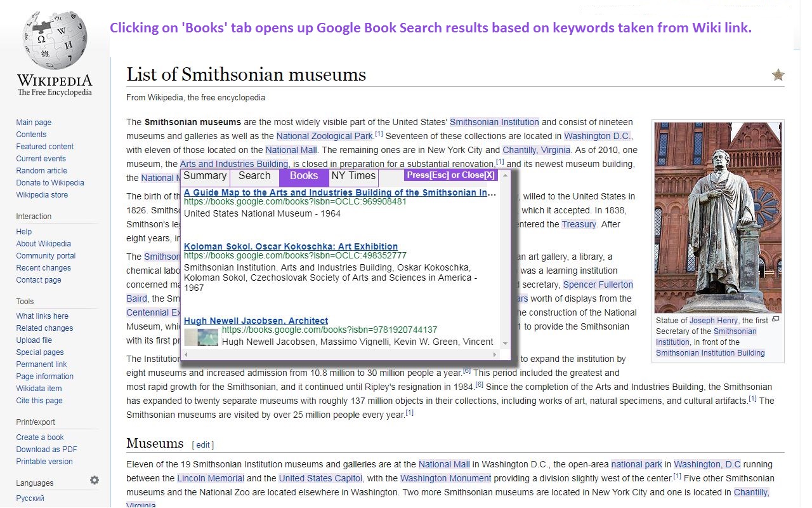Screen dimensions: 812x508
Task: Visit the Wikipedia store link
Action: point(42,195)
